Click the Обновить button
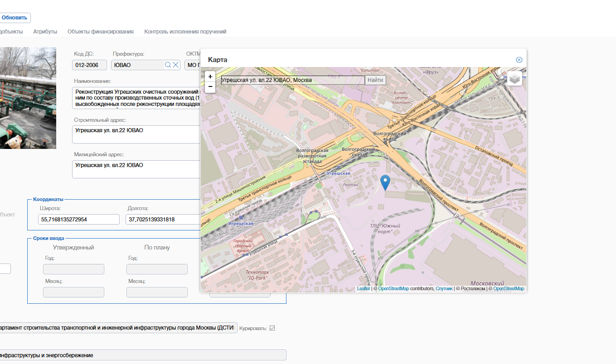The image size is (616, 364). [x=15, y=18]
